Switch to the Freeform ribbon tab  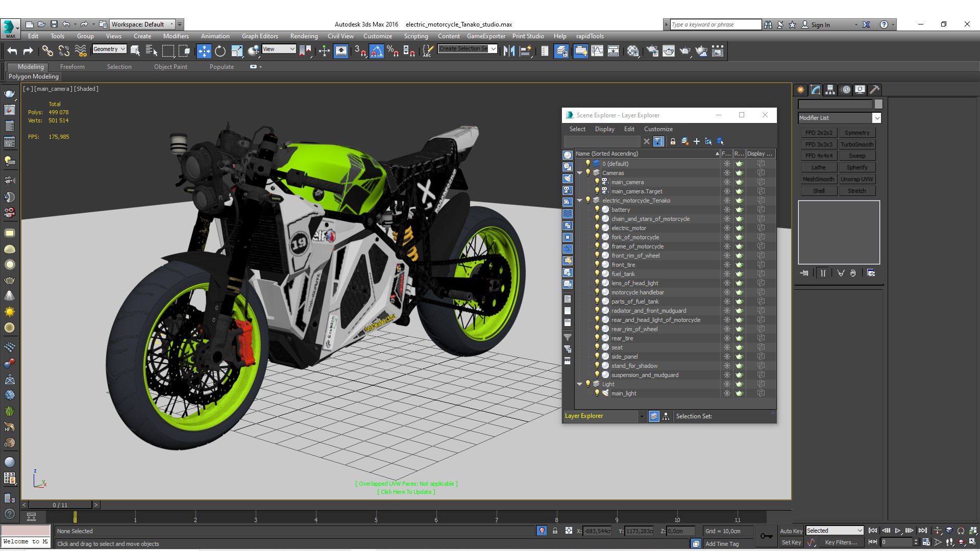(x=72, y=67)
